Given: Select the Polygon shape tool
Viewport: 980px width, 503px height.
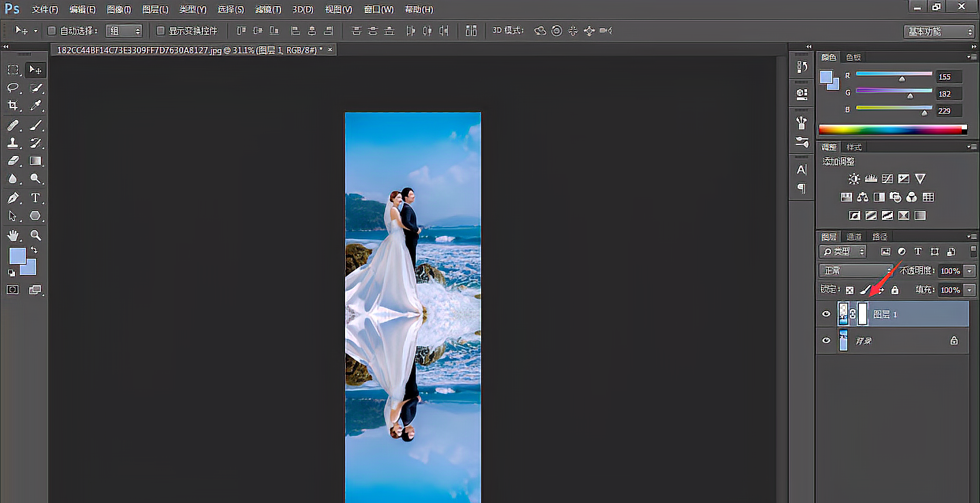Looking at the screenshot, I should click(35, 216).
